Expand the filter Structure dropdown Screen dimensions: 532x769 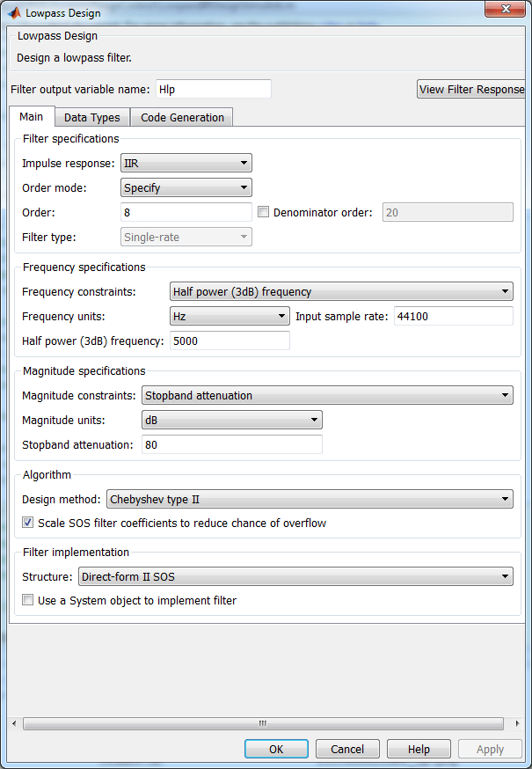[x=295, y=577]
